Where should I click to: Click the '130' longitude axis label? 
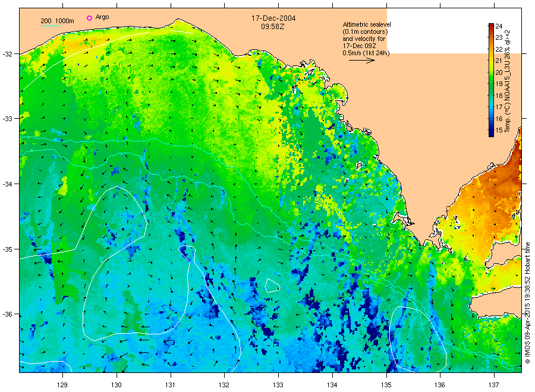coord(117,385)
